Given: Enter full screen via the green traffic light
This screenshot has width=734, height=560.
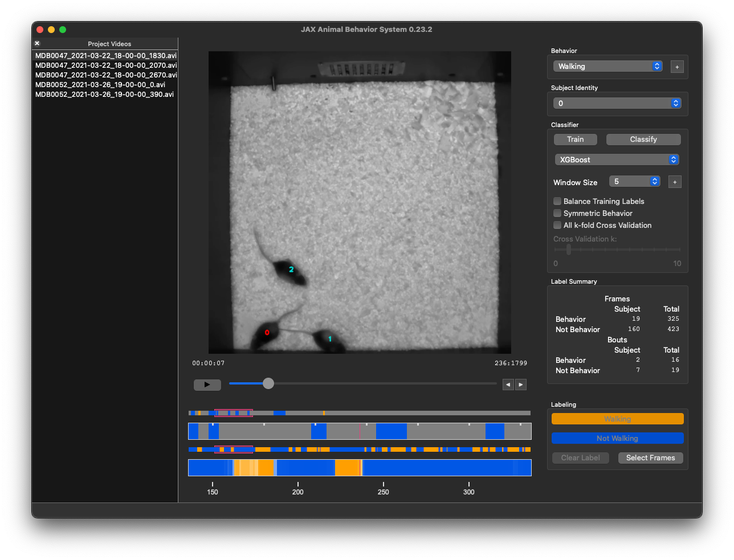Looking at the screenshot, I should tap(62, 29).
